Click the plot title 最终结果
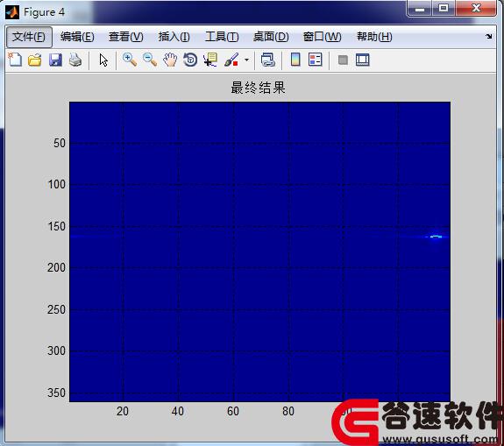 (258, 88)
